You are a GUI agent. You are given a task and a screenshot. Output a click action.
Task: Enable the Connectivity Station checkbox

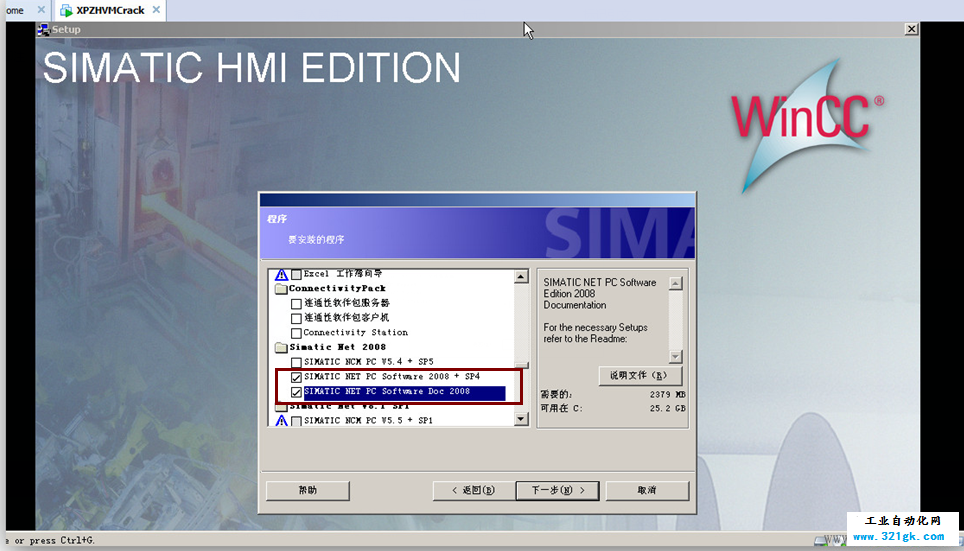(296, 333)
